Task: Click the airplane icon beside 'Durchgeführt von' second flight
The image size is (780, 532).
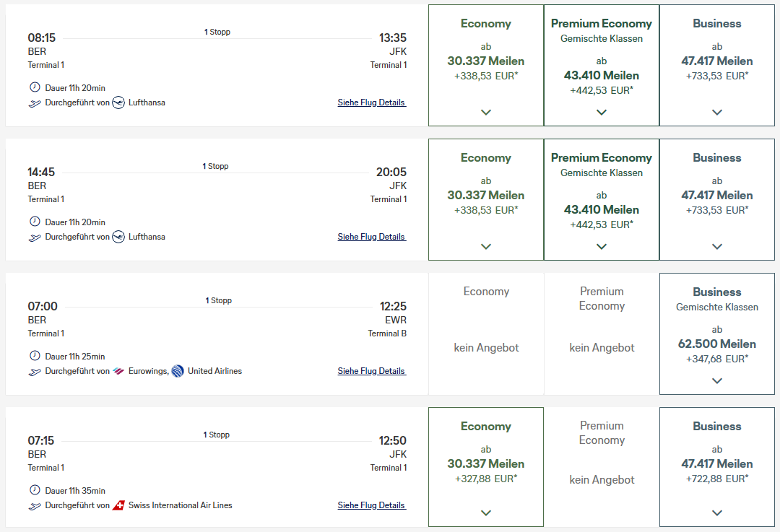Action: [35, 236]
